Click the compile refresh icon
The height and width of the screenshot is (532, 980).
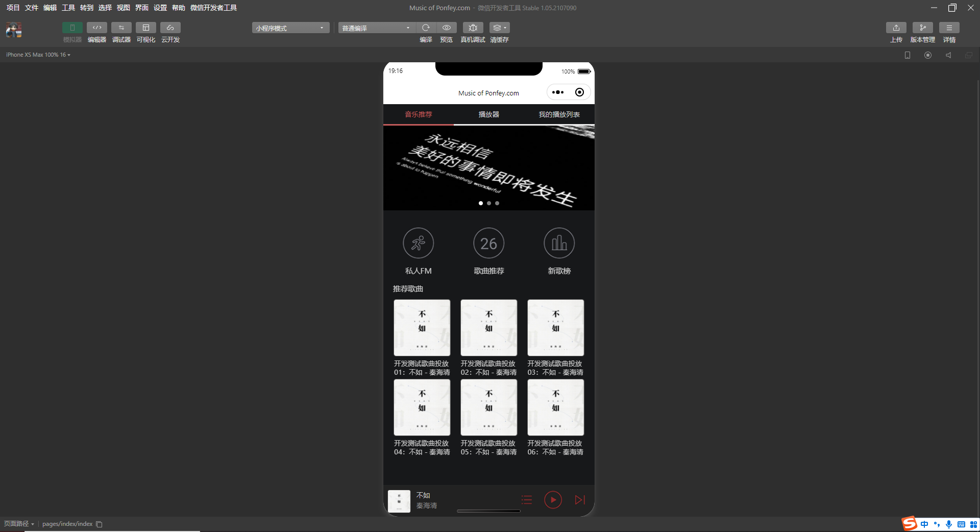pyautogui.click(x=426, y=28)
